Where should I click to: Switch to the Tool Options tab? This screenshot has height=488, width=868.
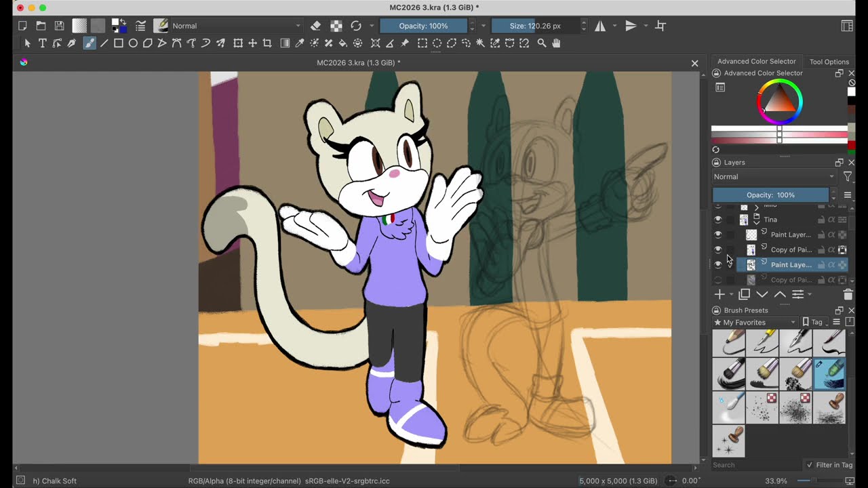coord(829,62)
